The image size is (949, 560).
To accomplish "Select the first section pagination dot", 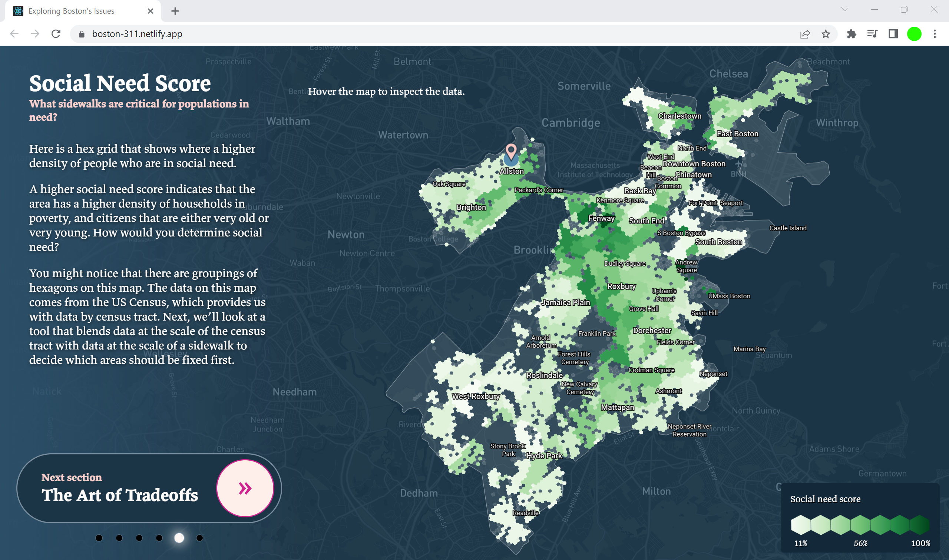I will click(99, 538).
